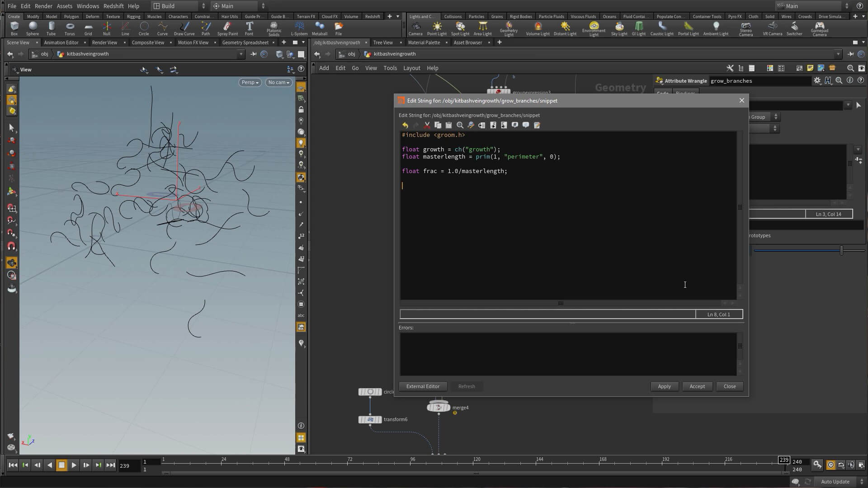Open the No cam camera dropdown
This screenshot has width=868, height=488.
(x=278, y=82)
